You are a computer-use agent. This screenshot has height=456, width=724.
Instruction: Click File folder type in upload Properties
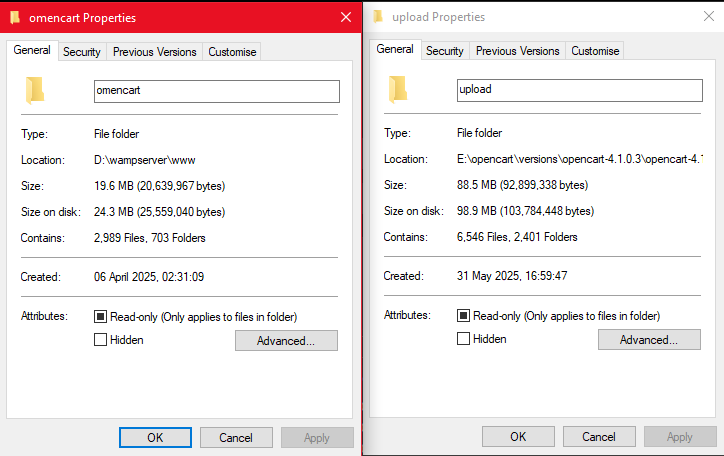pyautogui.click(x=479, y=133)
